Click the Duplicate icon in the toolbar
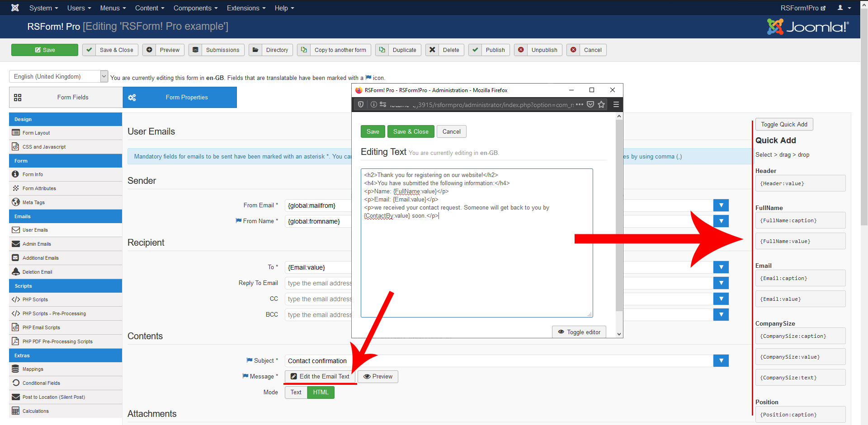Viewport: 868px width, 425px height. [382, 50]
